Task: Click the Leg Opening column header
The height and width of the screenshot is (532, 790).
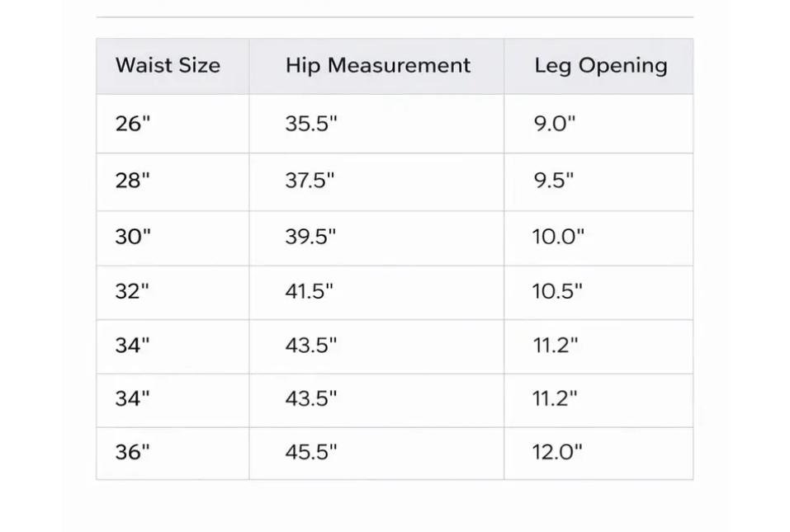Action: [598, 66]
